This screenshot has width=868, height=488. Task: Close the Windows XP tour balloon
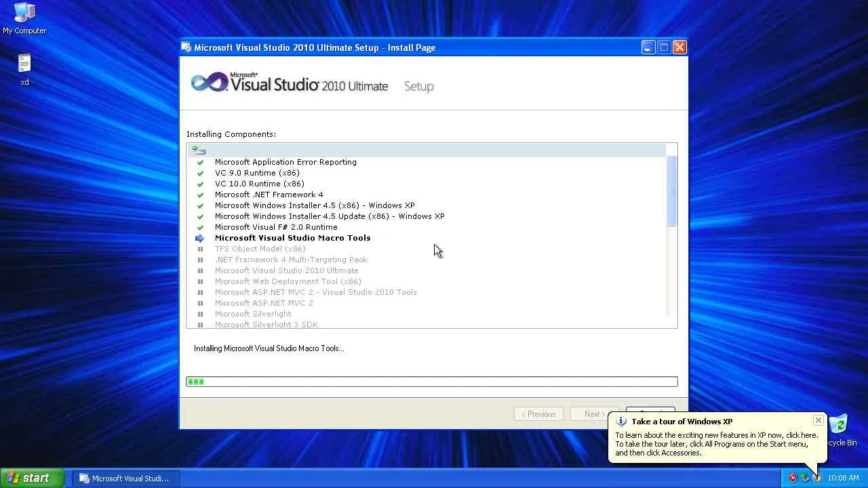click(818, 421)
